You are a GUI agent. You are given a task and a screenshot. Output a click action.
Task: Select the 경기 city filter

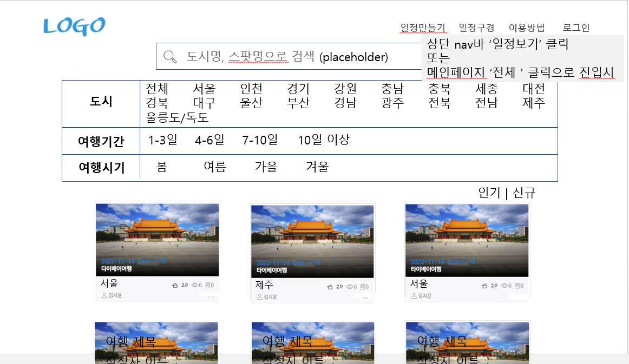click(298, 89)
